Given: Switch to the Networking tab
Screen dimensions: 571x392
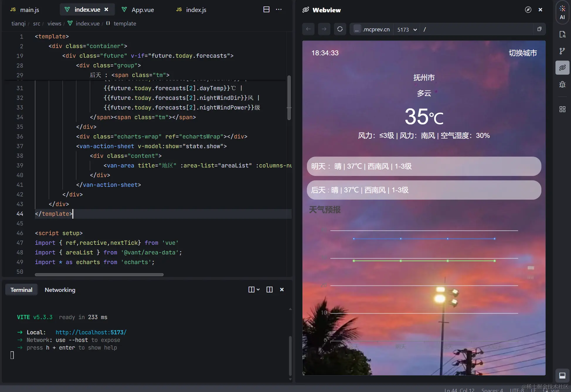Looking at the screenshot, I should pos(60,290).
